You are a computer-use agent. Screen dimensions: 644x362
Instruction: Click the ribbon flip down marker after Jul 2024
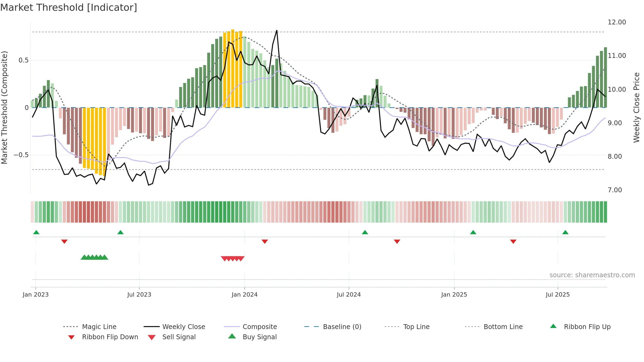(397, 242)
